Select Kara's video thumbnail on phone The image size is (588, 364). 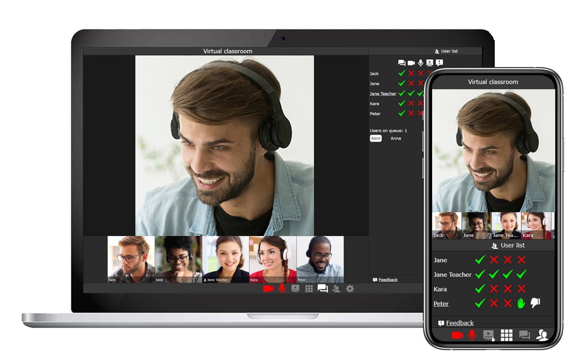pyautogui.click(x=536, y=225)
